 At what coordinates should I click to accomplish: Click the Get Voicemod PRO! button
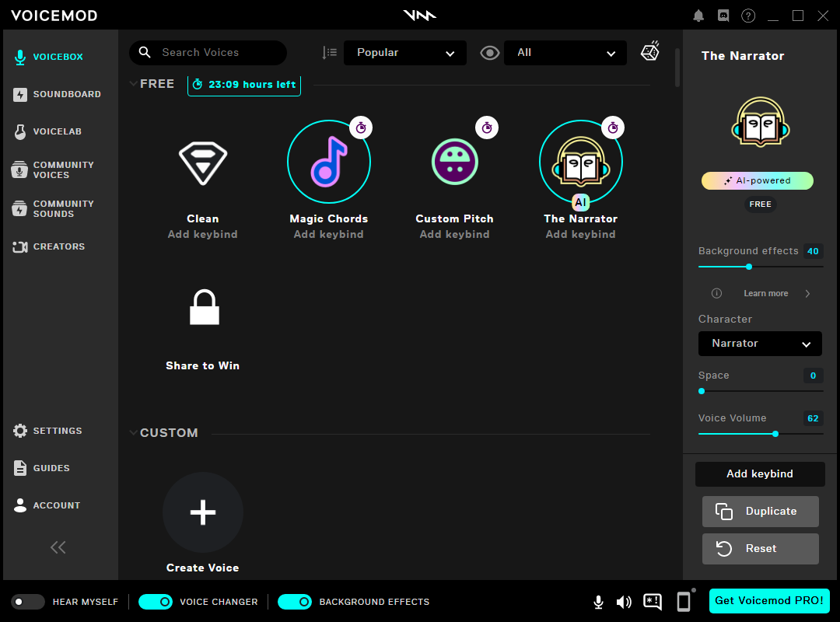click(x=769, y=600)
